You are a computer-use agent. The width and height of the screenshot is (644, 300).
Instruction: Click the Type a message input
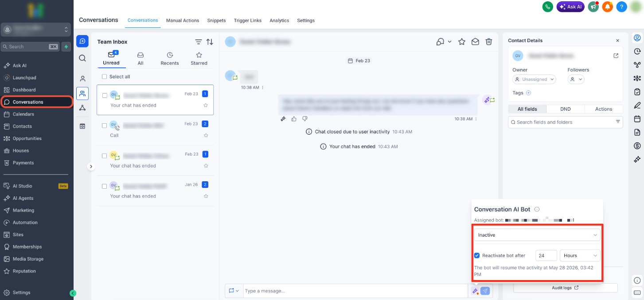(x=355, y=291)
